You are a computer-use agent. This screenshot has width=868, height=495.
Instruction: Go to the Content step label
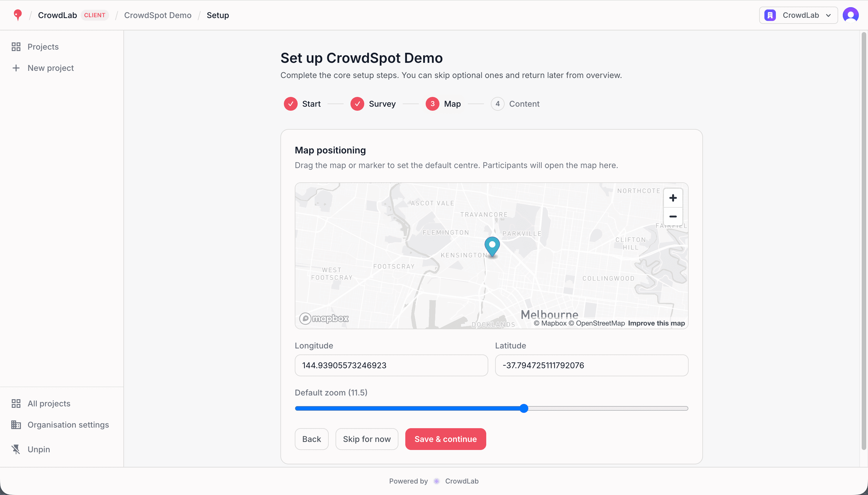pyautogui.click(x=524, y=104)
